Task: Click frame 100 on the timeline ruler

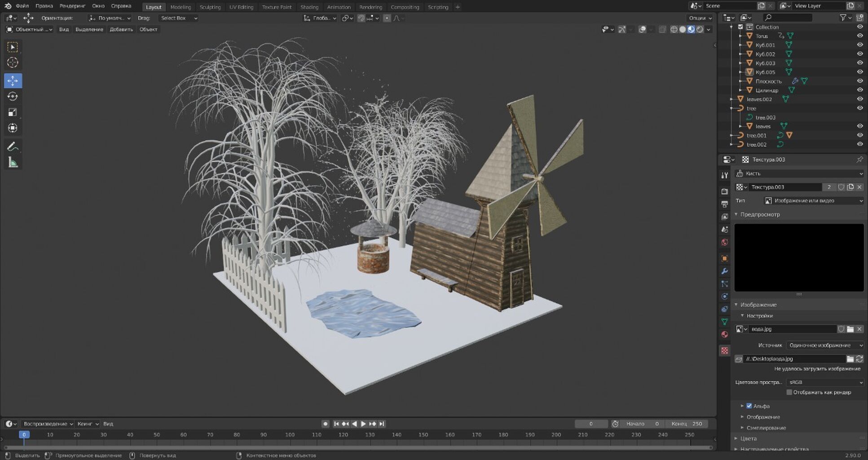Action: point(290,435)
